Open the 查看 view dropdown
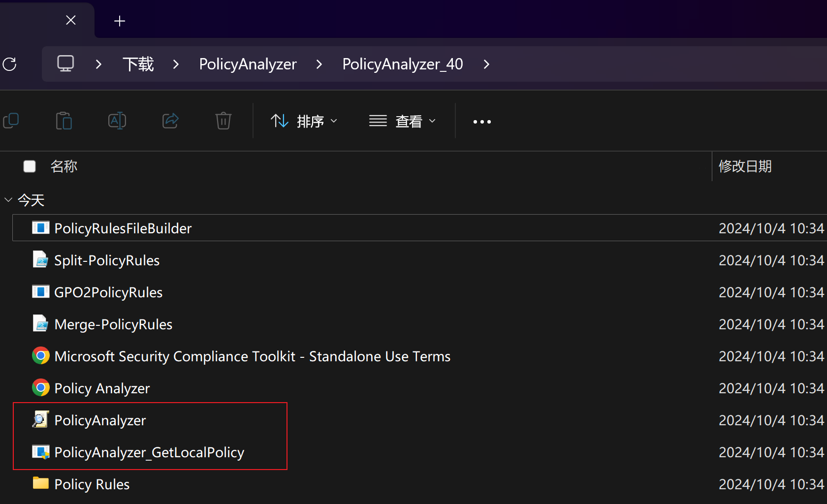 click(402, 121)
